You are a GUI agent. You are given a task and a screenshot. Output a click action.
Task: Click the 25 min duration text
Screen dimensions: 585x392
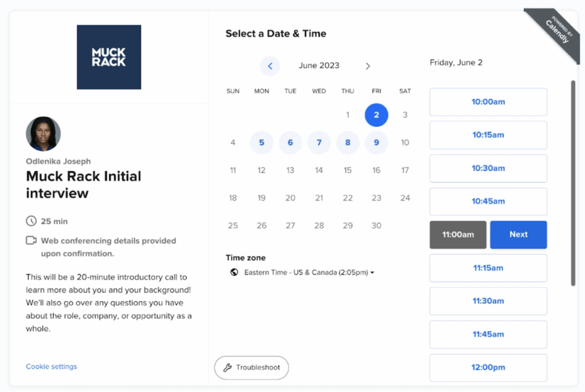point(54,221)
